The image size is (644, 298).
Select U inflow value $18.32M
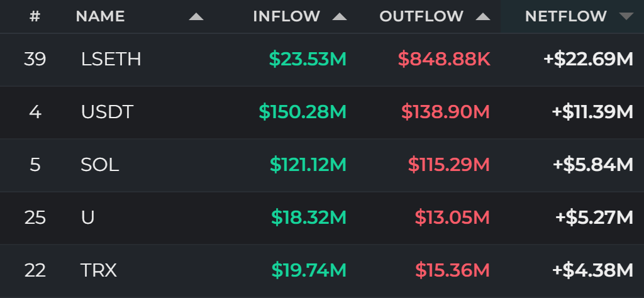tap(309, 217)
